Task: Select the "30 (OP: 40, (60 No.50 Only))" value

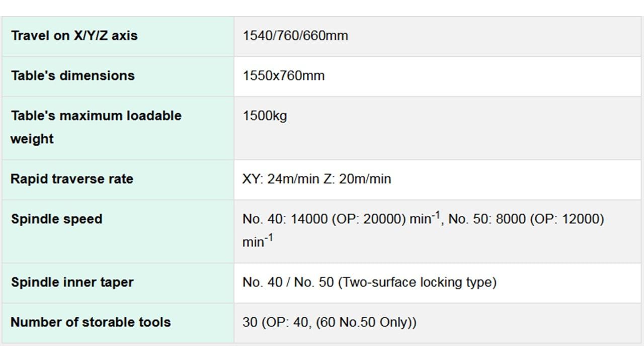Action: tap(329, 322)
